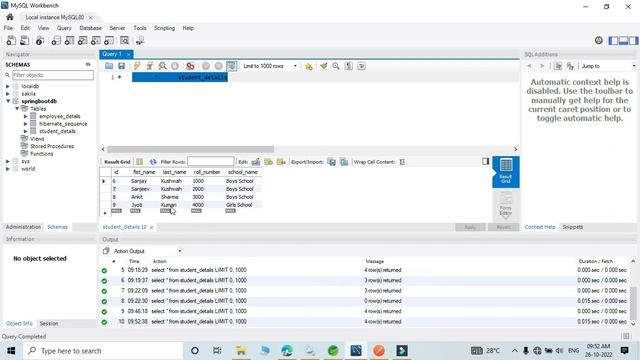Image resolution: width=640 pixels, height=360 pixels.
Task: Expand the sakila schema
Action: (8, 93)
